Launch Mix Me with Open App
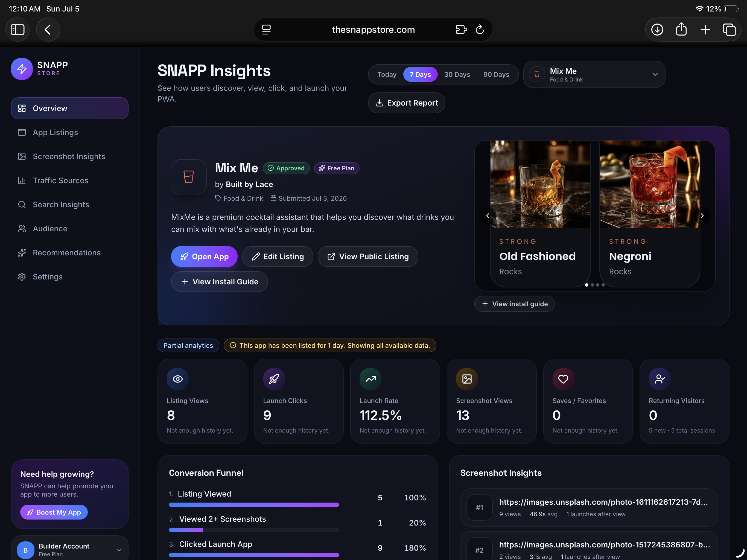 click(204, 256)
